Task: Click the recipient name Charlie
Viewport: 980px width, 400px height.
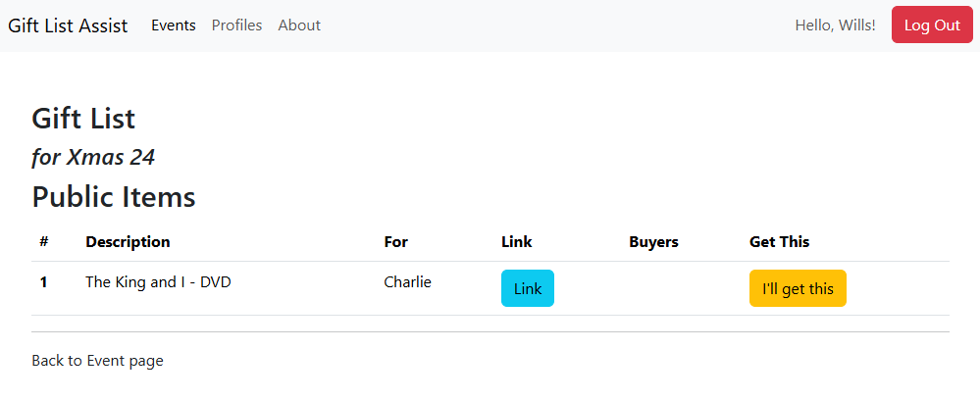Action: (407, 282)
